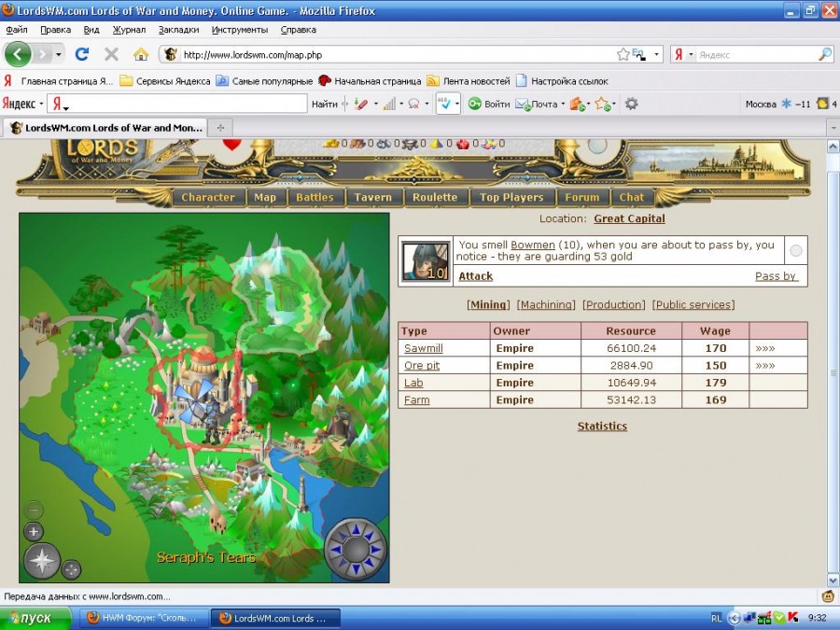Show the Production facilities list

[614, 304]
